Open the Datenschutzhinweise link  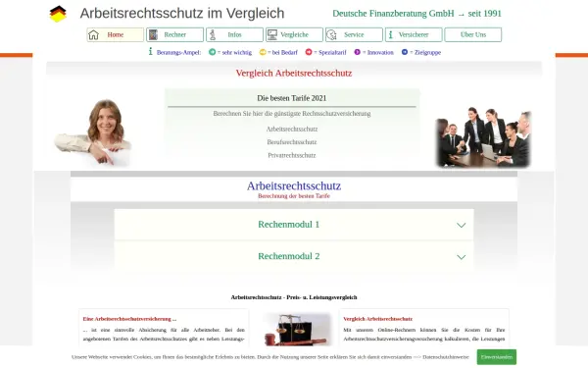(446, 357)
